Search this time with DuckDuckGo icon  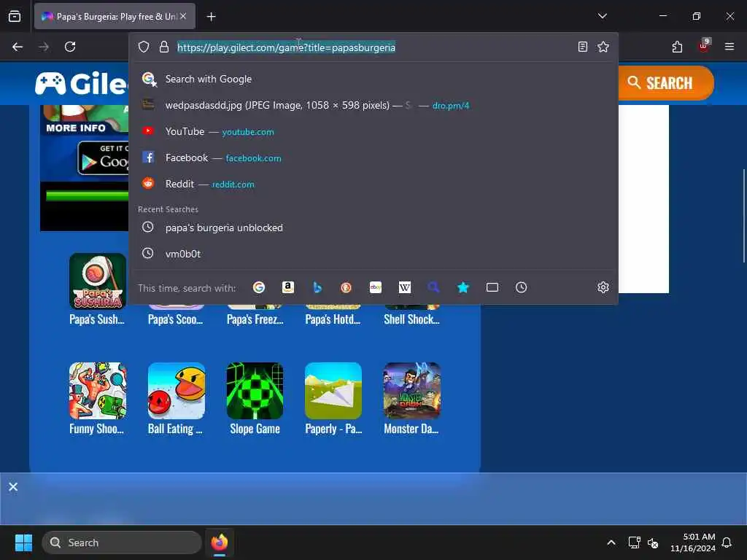click(x=347, y=287)
